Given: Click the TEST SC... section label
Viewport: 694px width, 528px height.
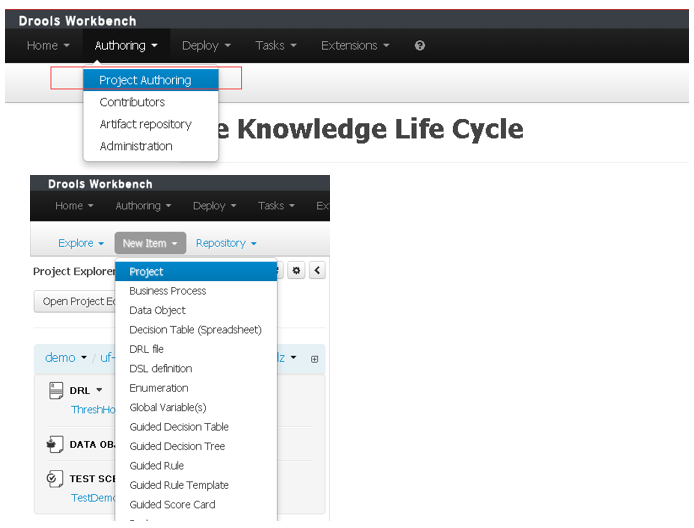Looking at the screenshot, I should (92, 479).
